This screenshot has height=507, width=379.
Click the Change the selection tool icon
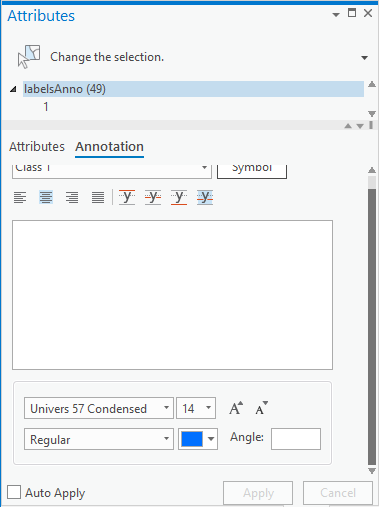[x=29, y=57]
